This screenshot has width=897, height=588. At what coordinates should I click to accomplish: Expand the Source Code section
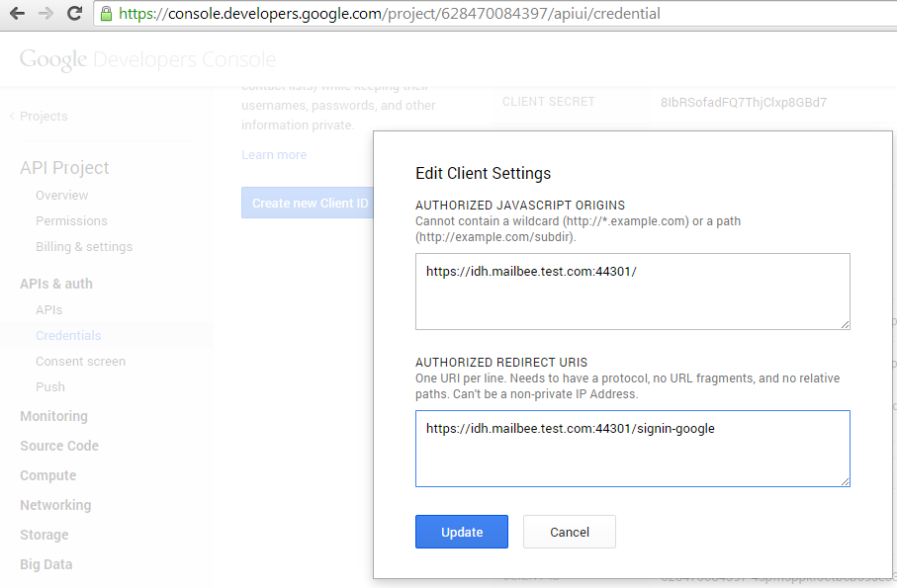(x=59, y=446)
